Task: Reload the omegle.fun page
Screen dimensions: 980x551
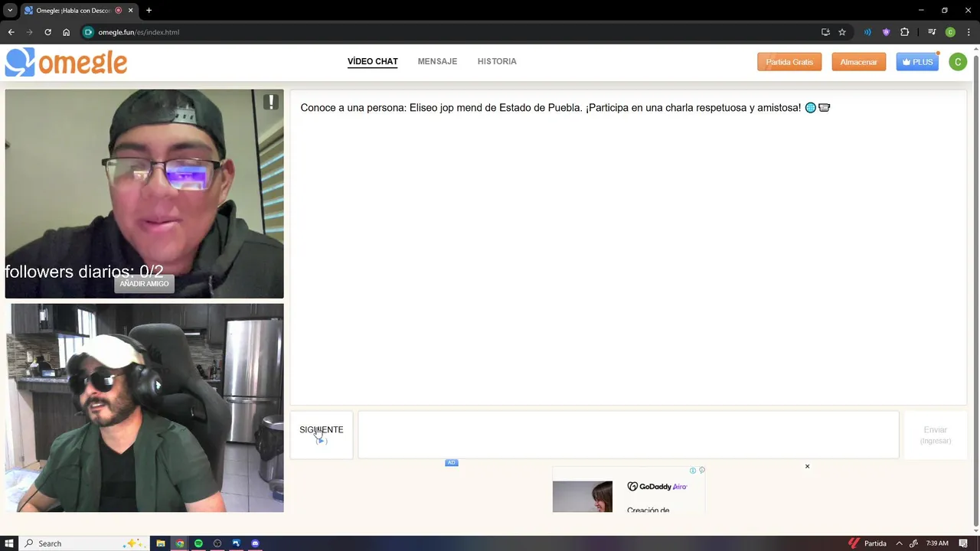Action: coord(47,32)
